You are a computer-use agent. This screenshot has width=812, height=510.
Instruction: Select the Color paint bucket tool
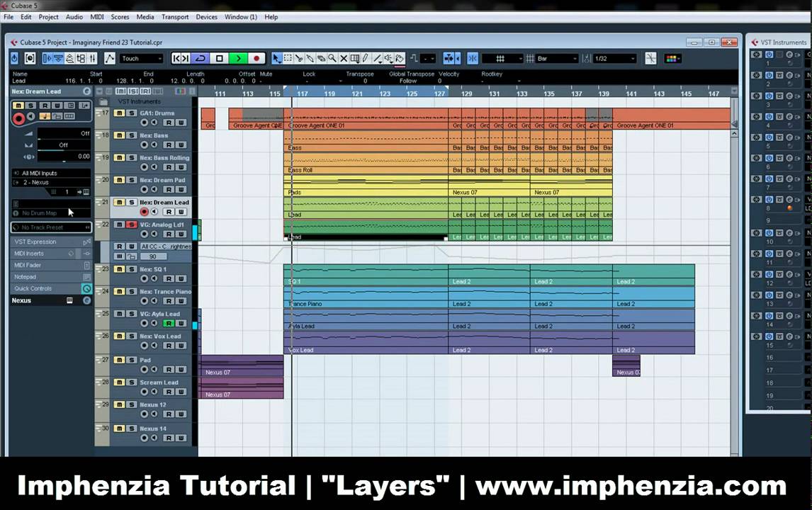pos(400,59)
